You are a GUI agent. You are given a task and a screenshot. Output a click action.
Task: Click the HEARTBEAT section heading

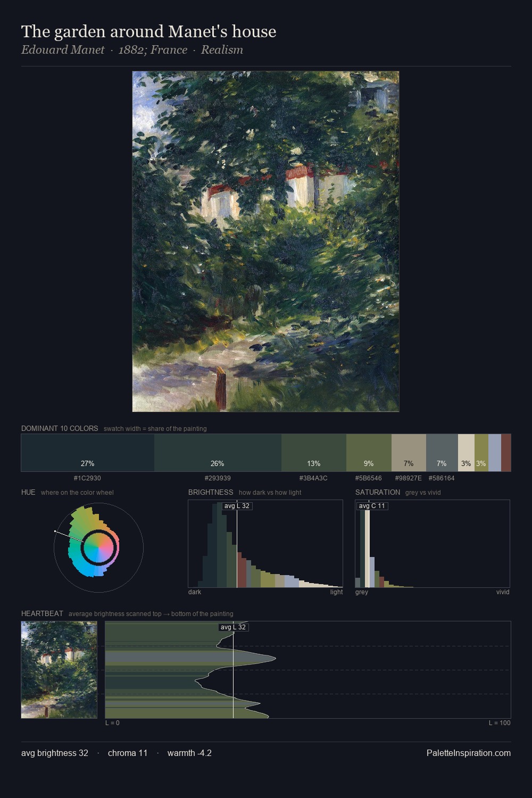pos(42,613)
